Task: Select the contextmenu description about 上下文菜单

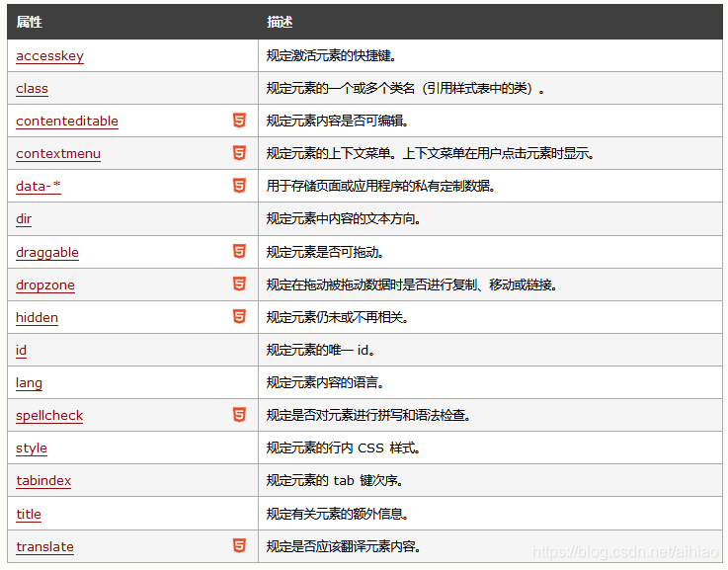Action: 431,153
